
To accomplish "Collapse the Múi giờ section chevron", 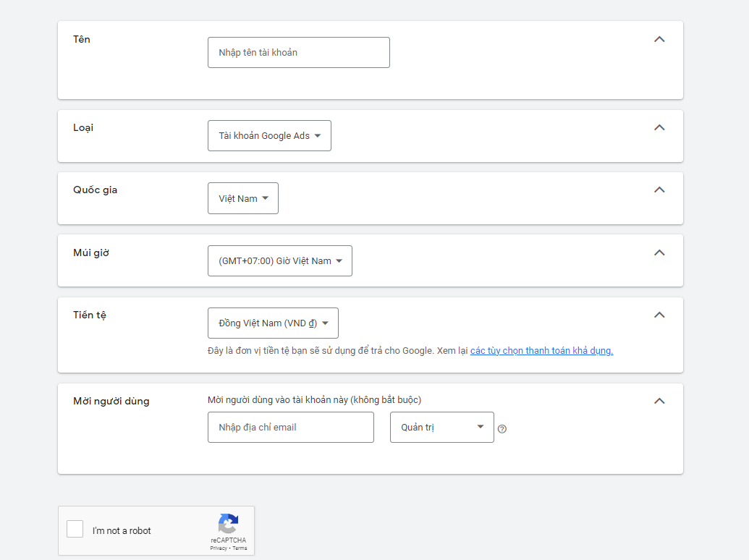I will pyautogui.click(x=659, y=253).
